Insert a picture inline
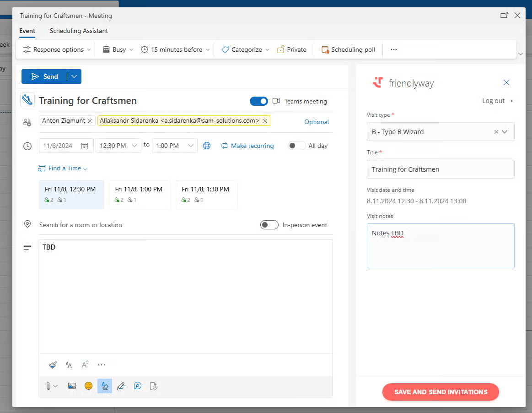 pyautogui.click(x=72, y=386)
